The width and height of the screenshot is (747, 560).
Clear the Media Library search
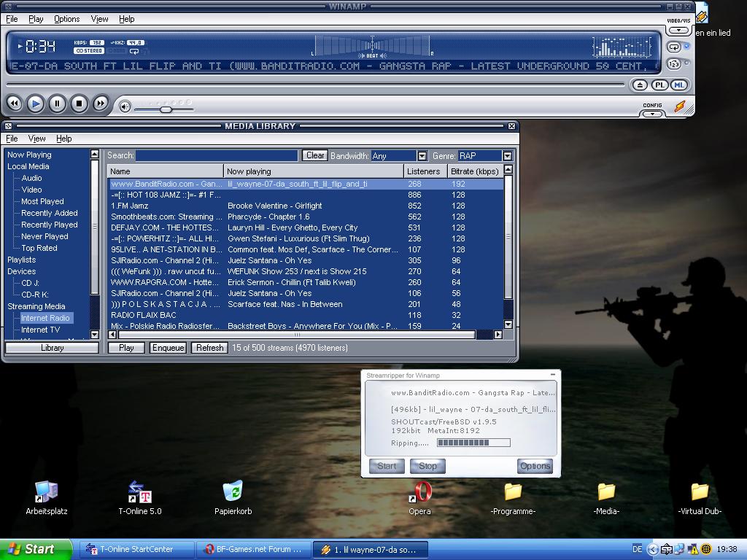pos(315,155)
